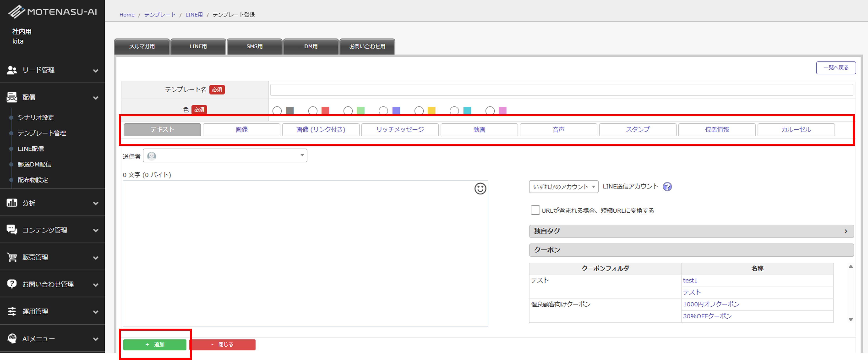This screenshot has width=868, height=360.
Task: Click the AIメニュー brain icon
Action: click(x=12, y=338)
